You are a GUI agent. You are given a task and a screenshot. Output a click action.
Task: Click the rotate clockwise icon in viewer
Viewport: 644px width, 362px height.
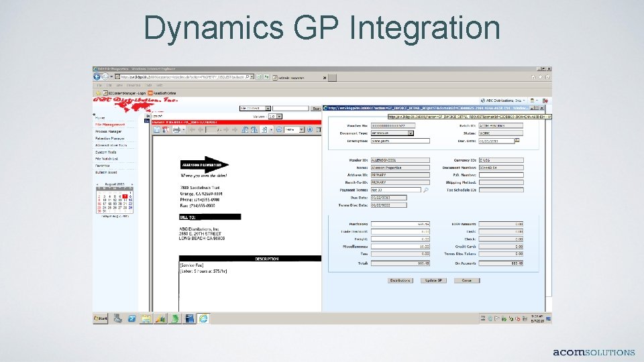pyautogui.click(x=254, y=129)
